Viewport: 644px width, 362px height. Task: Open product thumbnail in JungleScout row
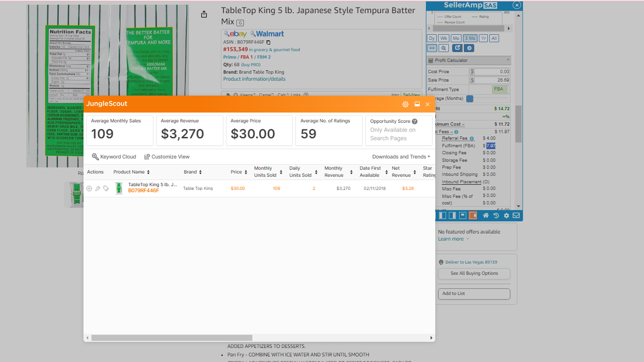[119, 189]
